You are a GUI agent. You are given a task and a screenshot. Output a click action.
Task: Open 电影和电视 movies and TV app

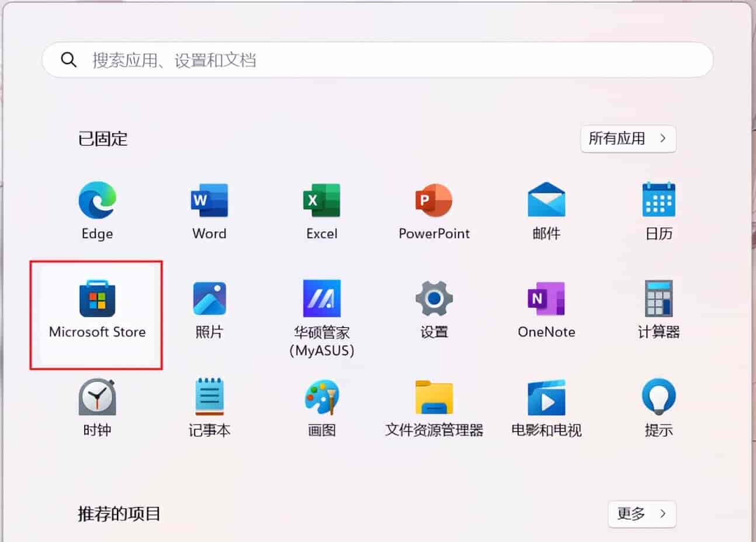pos(546,397)
